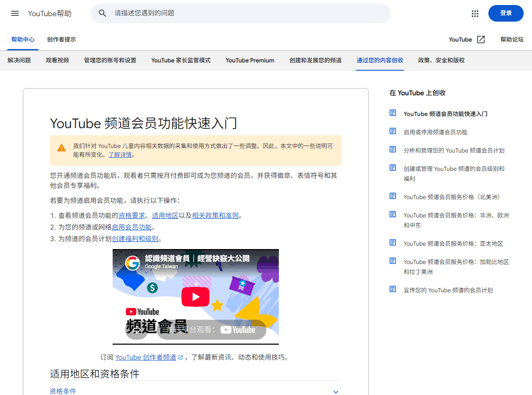Image resolution: width=532 pixels, height=395 pixels.
Task: Open the 创建福利和级别 link
Action: (135, 239)
